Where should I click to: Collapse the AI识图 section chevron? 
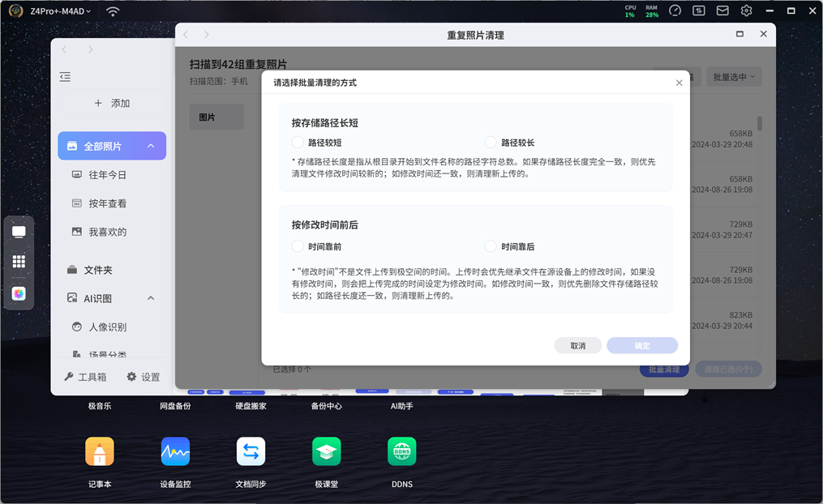point(151,298)
